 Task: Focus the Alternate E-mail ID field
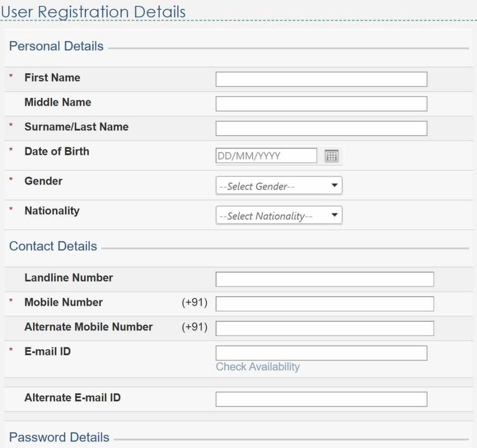click(321, 399)
